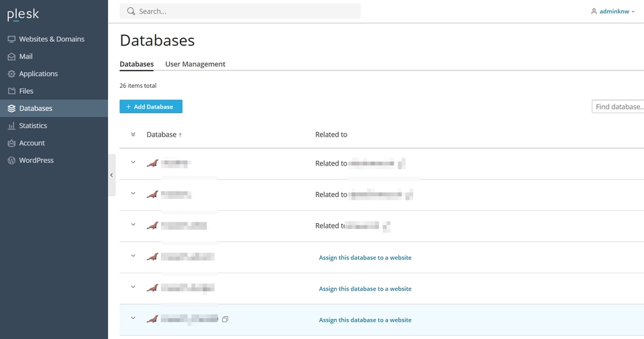The width and height of the screenshot is (644, 339).
Task: Open the Files folder icon
Action: (11, 91)
